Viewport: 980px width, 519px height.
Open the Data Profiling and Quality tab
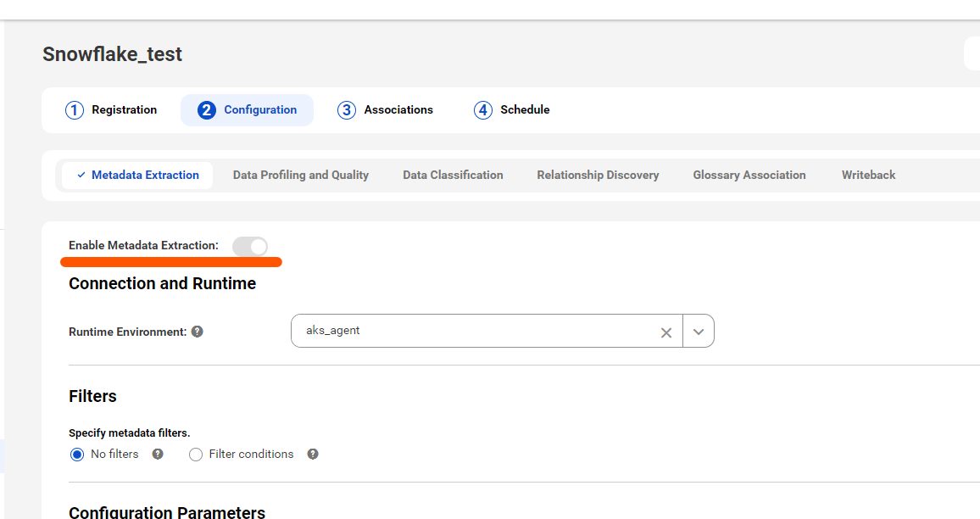coord(301,175)
